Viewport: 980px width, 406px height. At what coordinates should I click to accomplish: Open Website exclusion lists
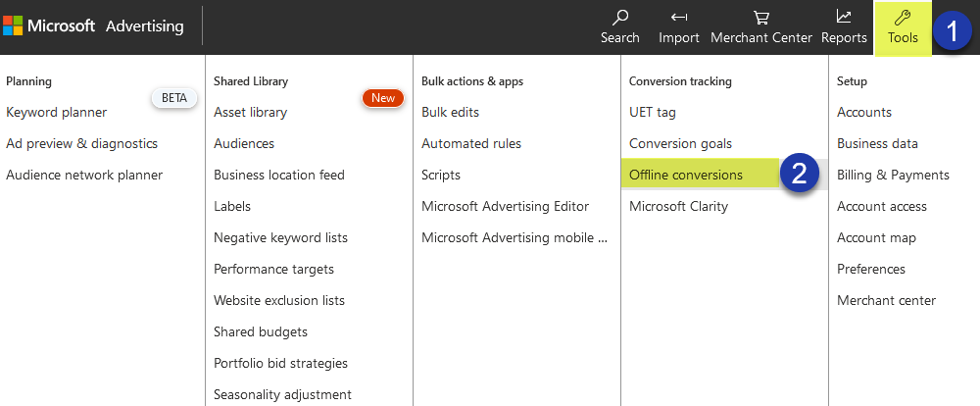[x=278, y=301]
